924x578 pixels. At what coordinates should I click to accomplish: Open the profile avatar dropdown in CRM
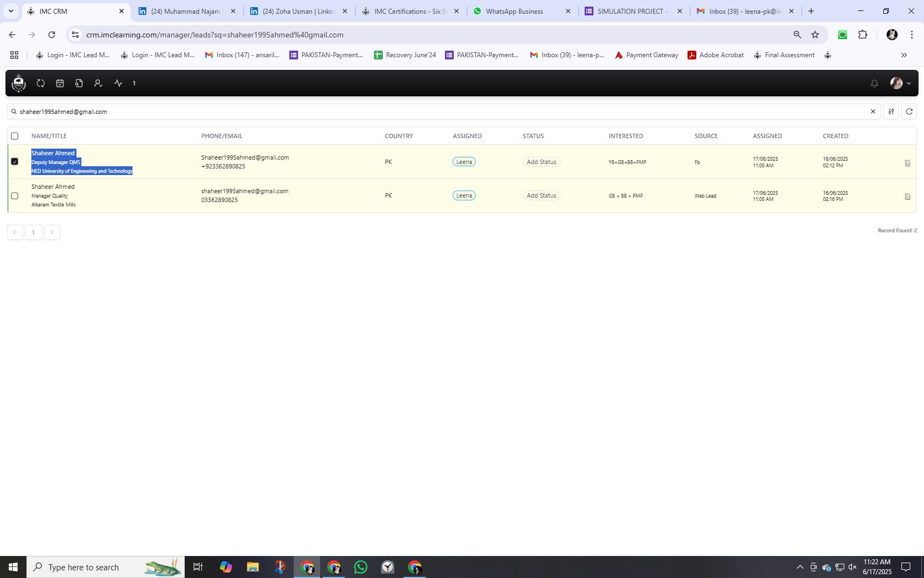[x=900, y=83]
